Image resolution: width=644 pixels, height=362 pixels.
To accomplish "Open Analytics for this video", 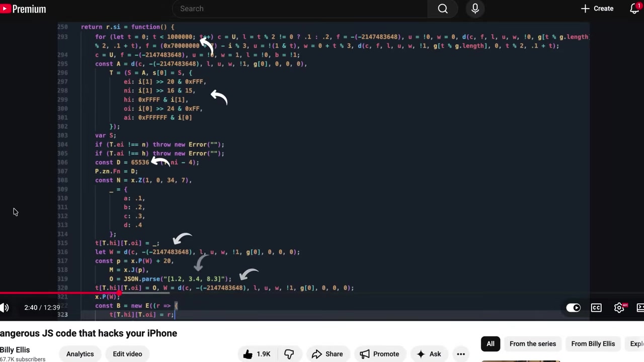I will (x=80, y=354).
